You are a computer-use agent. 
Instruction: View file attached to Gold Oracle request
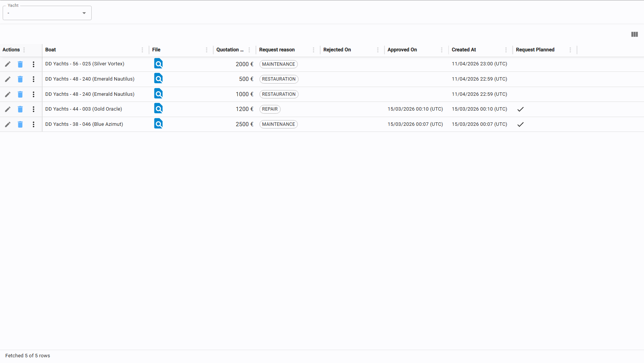(x=158, y=109)
